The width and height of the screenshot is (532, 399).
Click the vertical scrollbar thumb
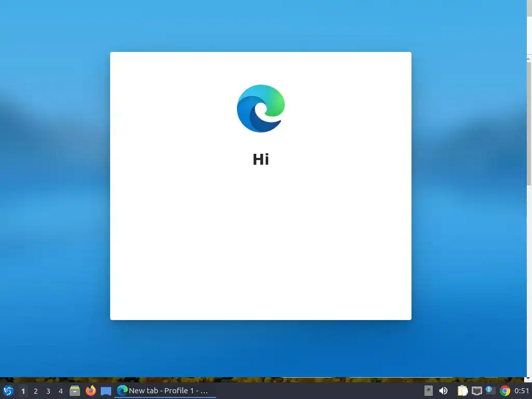coord(529,124)
